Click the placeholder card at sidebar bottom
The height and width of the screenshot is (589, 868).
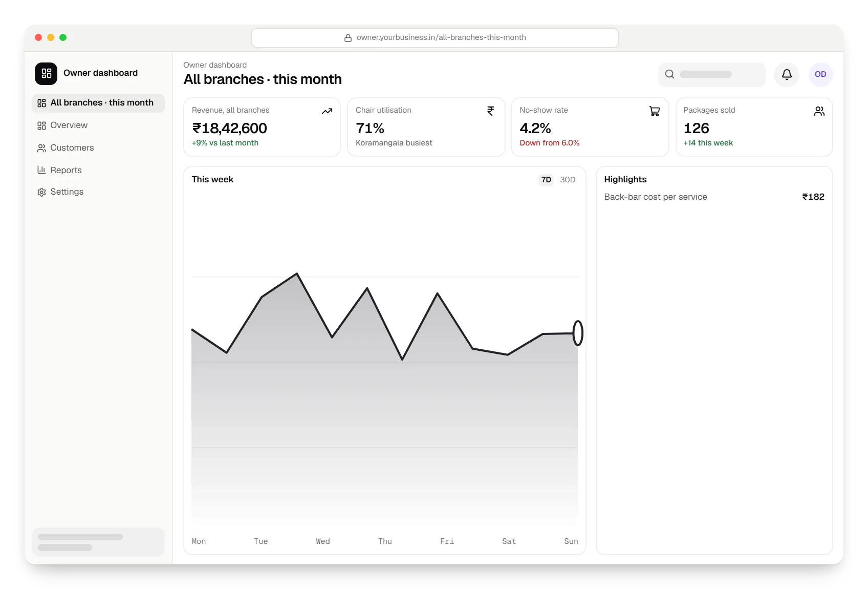tap(98, 542)
